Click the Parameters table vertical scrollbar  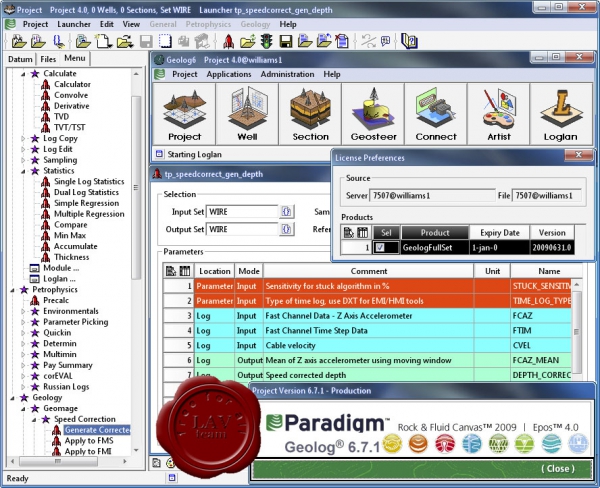(x=577, y=330)
